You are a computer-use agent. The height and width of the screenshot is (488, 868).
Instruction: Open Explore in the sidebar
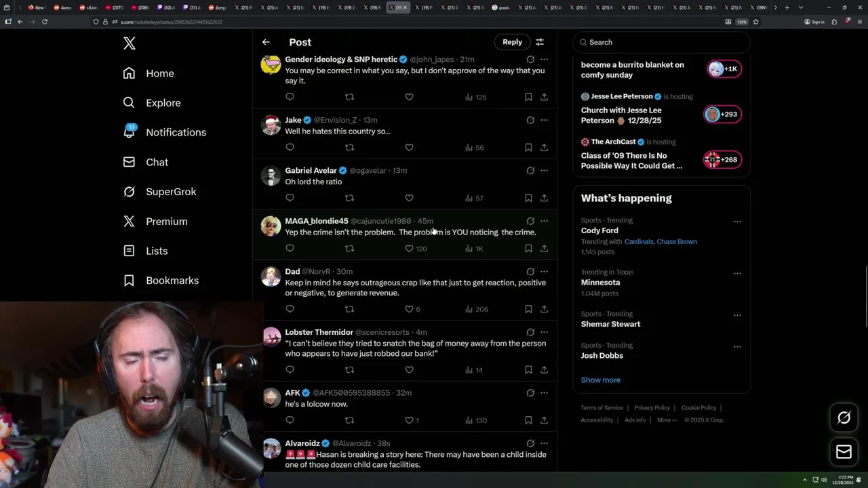click(x=152, y=103)
